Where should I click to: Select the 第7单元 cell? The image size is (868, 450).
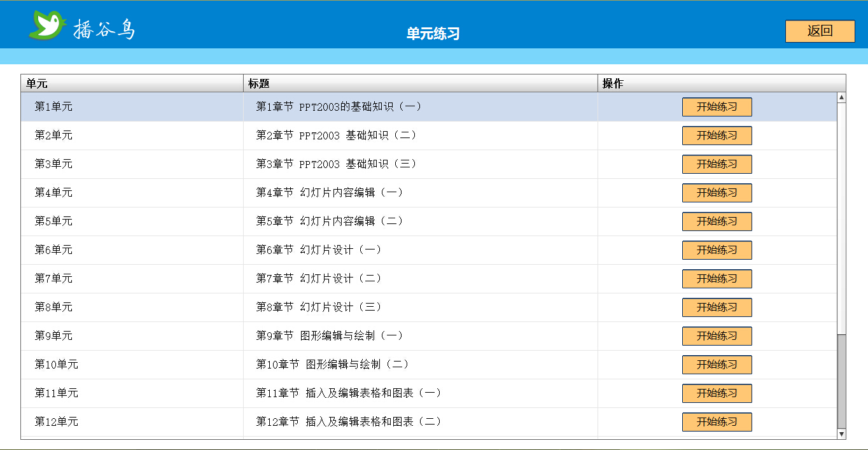coord(132,279)
